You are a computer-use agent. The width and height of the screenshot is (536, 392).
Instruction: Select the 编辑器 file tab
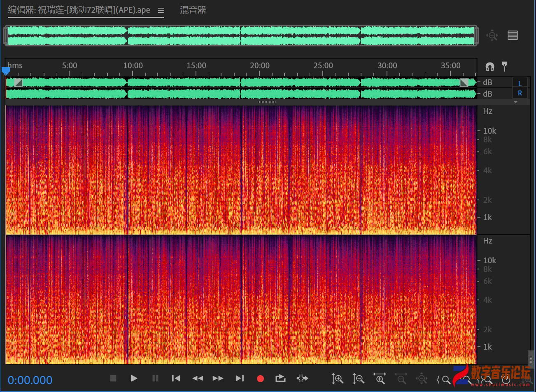(x=79, y=10)
